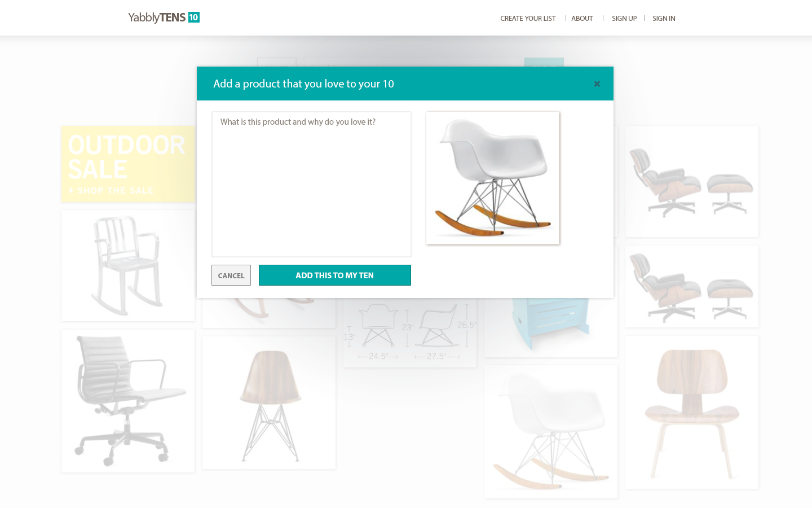812x508 pixels.
Task: Select the office swivel chair thumbnail
Action: (x=128, y=401)
